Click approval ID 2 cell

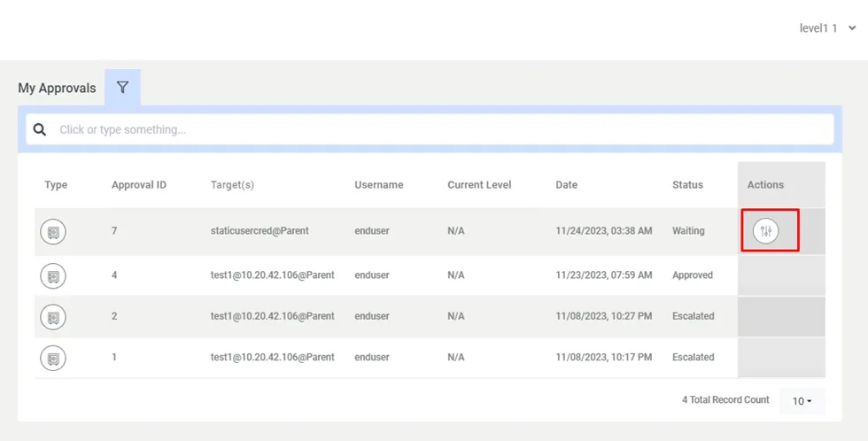pyautogui.click(x=114, y=316)
